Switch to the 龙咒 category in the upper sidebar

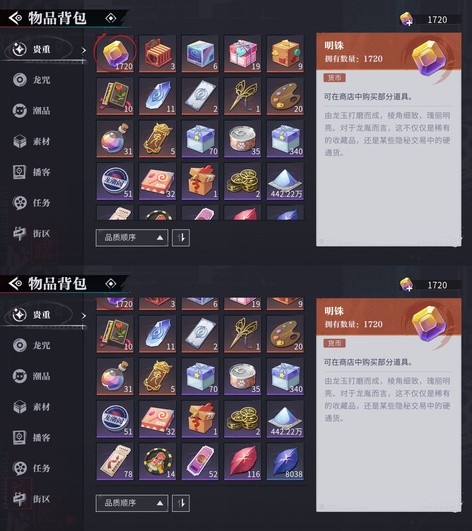click(32, 80)
